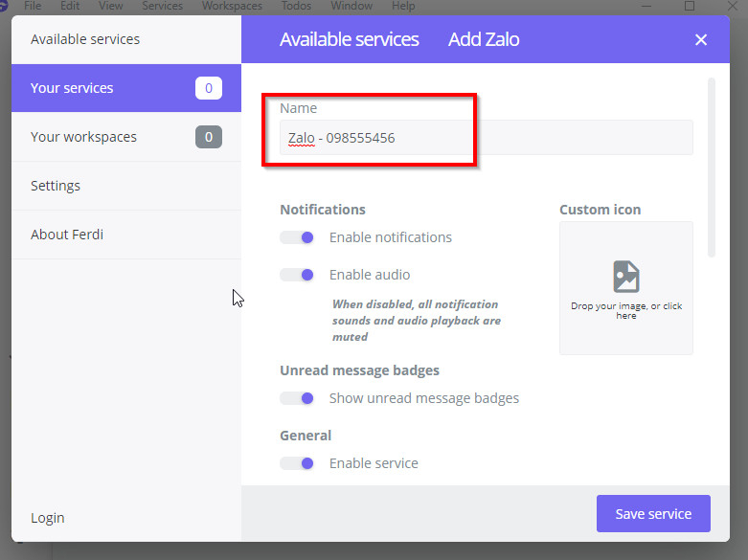This screenshot has height=560, width=748.
Task: Open the Edit menu
Action: pyautogui.click(x=70, y=6)
